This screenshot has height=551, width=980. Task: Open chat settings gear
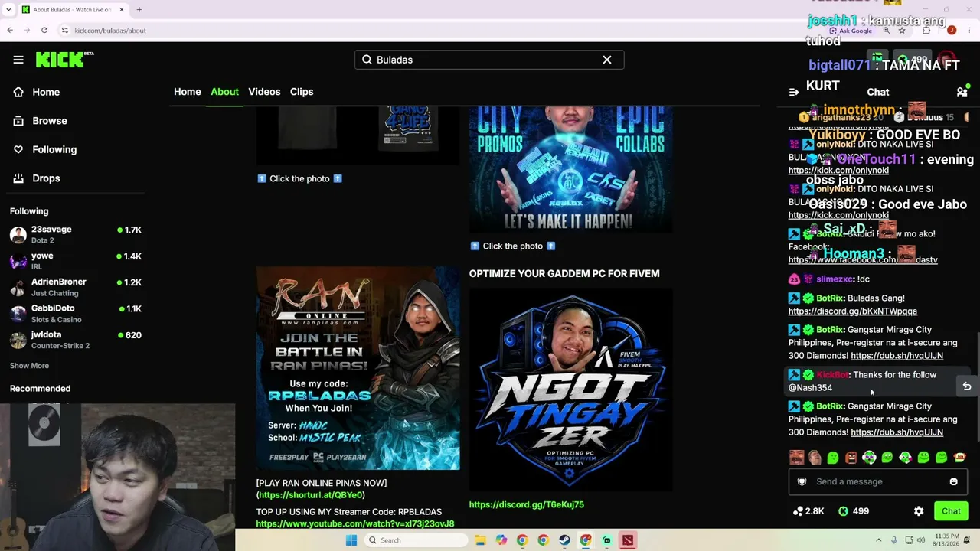click(x=919, y=511)
